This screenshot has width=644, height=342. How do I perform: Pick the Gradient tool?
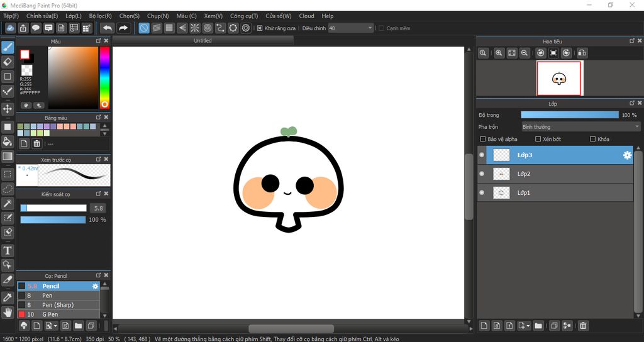tap(8, 157)
